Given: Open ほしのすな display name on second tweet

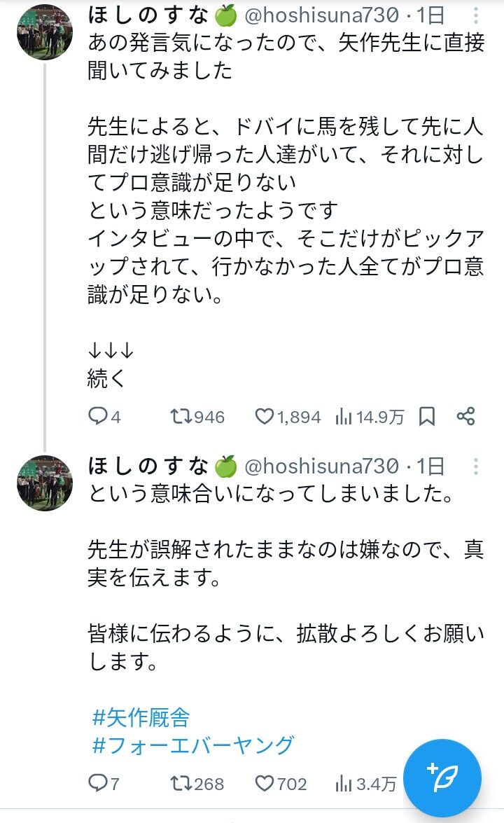Looking at the screenshot, I should click(x=148, y=466).
